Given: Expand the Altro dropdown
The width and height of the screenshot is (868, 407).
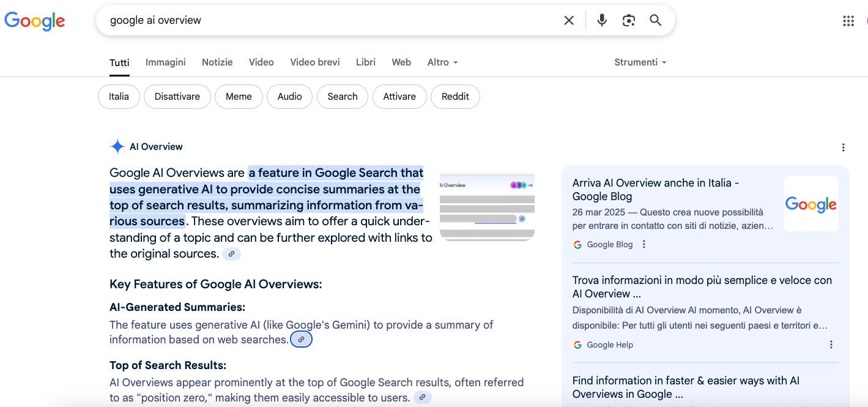Looking at the screenshot, I should click(x=442, y=62).
